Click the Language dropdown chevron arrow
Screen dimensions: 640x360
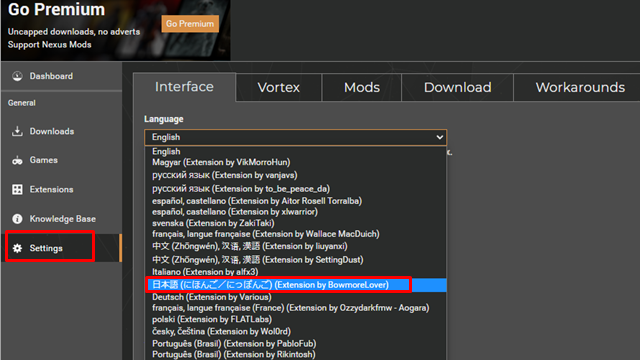[x=440, y=137]
